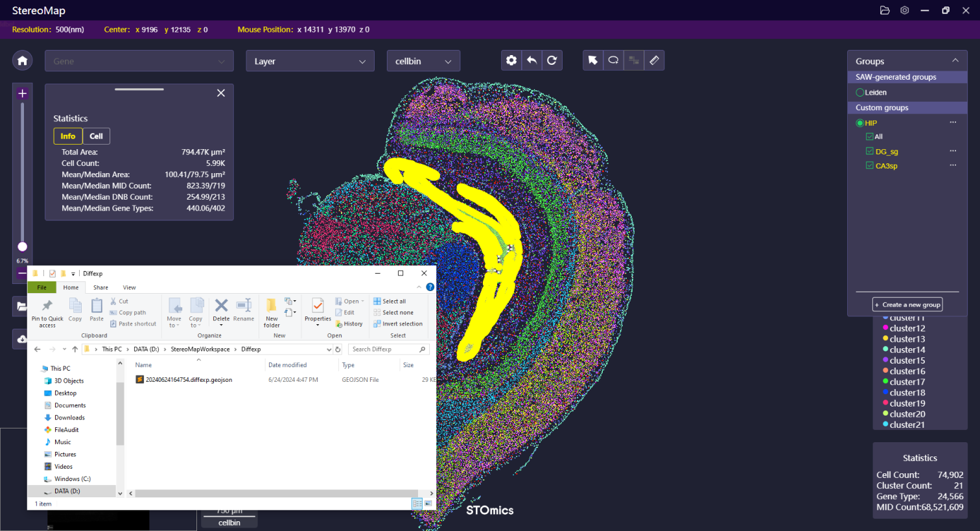Collapse the Groups panel
This screenshot has height=531, width=980.
click(955, 61)
